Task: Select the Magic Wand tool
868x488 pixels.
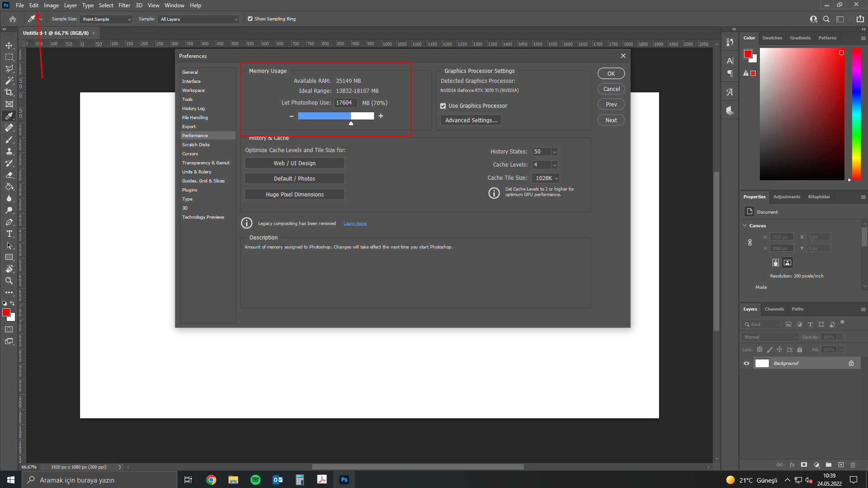Action: 9,81
